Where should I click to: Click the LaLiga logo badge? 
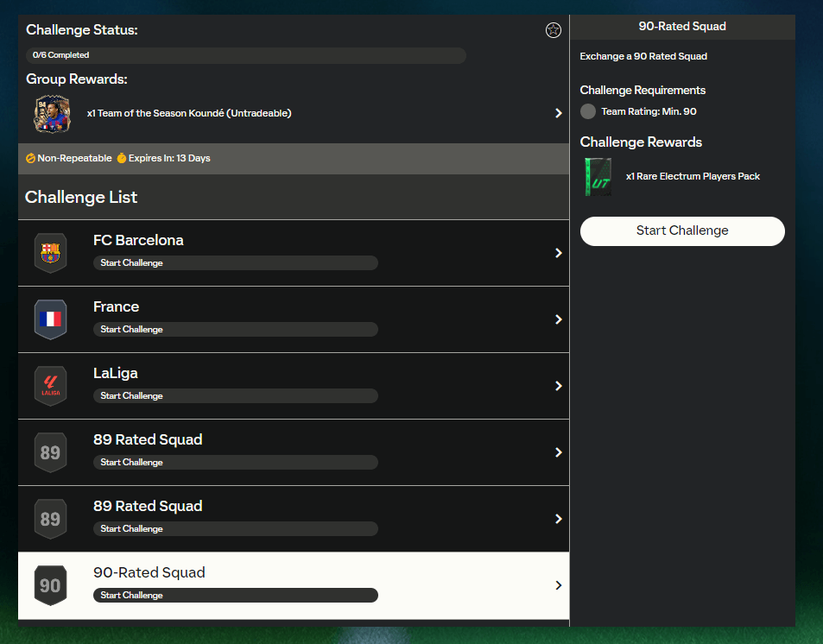click(50, 386)
